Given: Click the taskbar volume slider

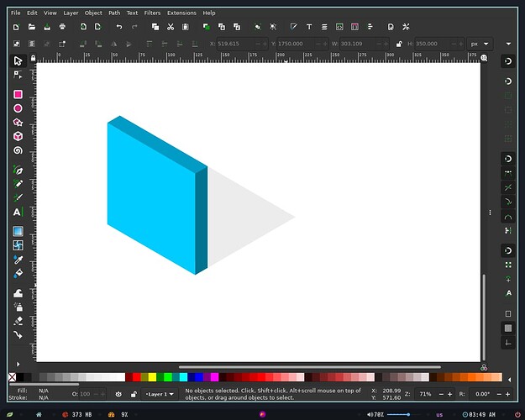Looking at the screenshot, I should [x=399, y=414].
